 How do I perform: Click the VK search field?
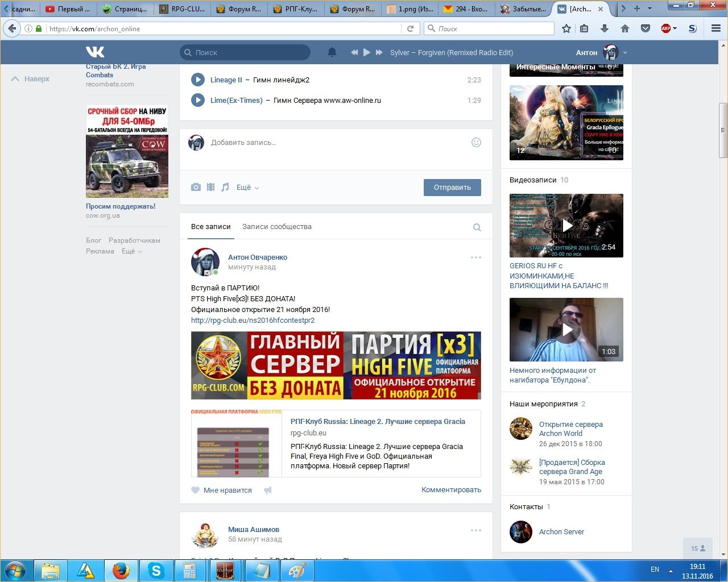tap(245, 52)
